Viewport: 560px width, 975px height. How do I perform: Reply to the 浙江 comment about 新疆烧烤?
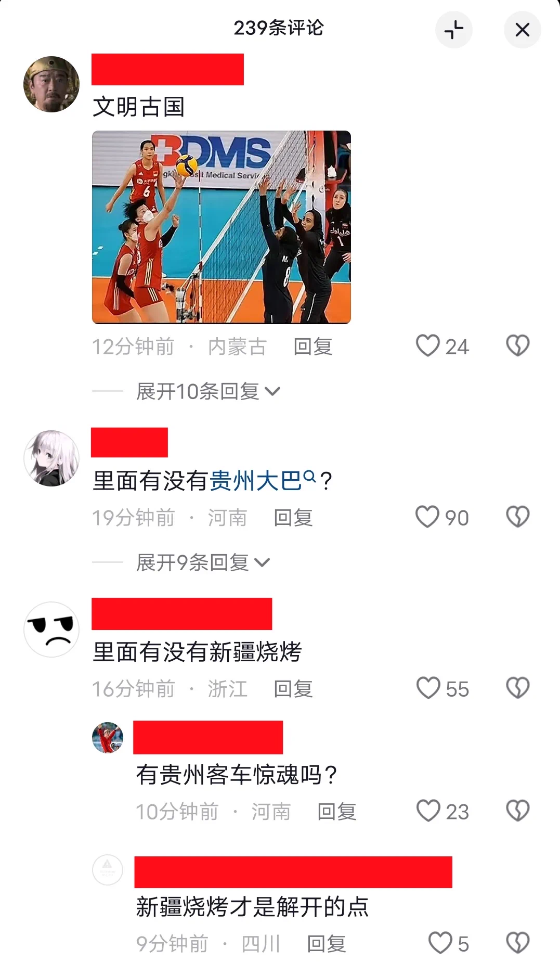[293, 689]
